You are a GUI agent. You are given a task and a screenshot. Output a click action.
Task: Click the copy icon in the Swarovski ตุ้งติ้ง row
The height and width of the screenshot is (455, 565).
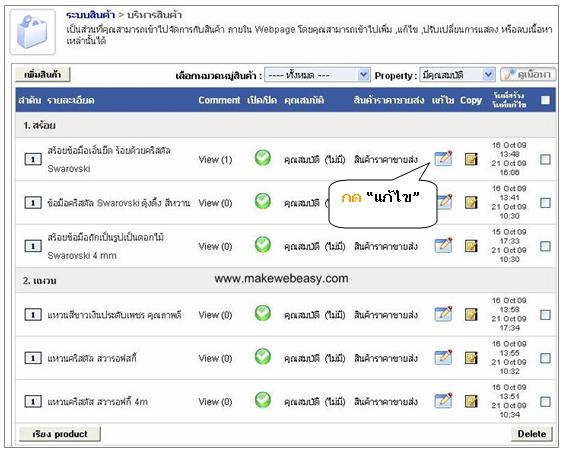tap(471, 202)
